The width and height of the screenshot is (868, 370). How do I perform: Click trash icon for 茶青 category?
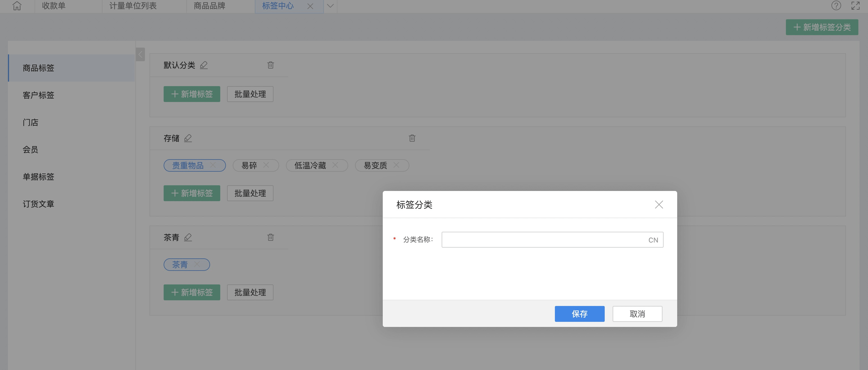click(x=271, y=237)
